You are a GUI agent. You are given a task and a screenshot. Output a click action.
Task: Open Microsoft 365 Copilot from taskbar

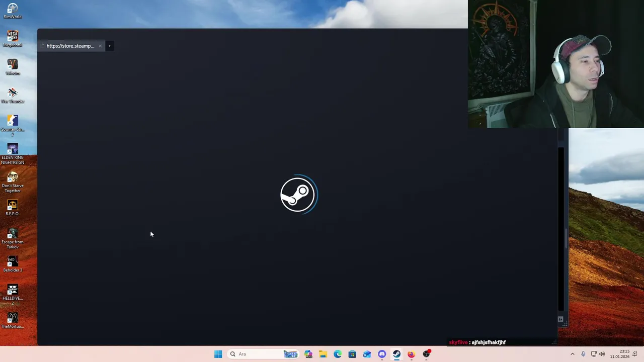[x=308, y=354]
